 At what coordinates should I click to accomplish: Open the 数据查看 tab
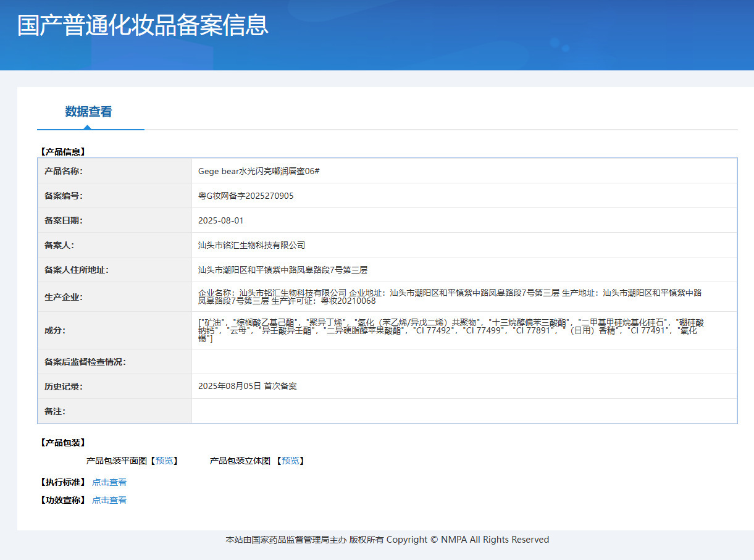(x=89, y=112)
